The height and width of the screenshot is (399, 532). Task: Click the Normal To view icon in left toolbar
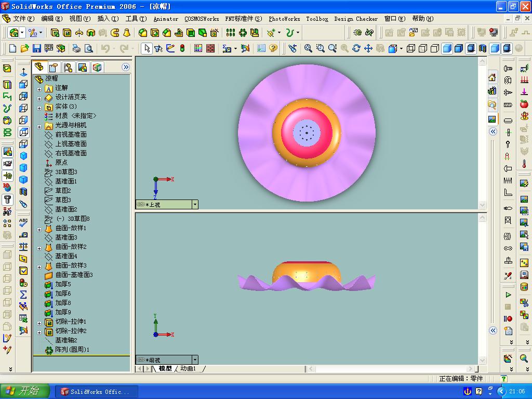click(x=23, y=72)
